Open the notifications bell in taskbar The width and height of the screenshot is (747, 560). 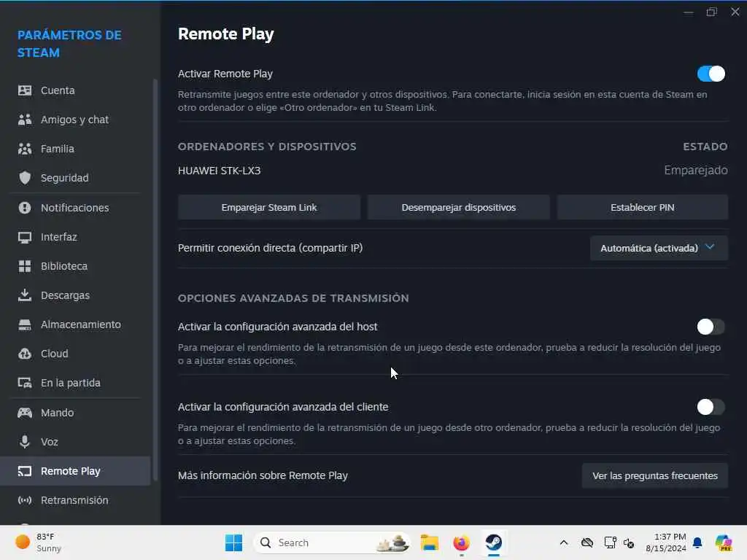[x=697, y=542]
